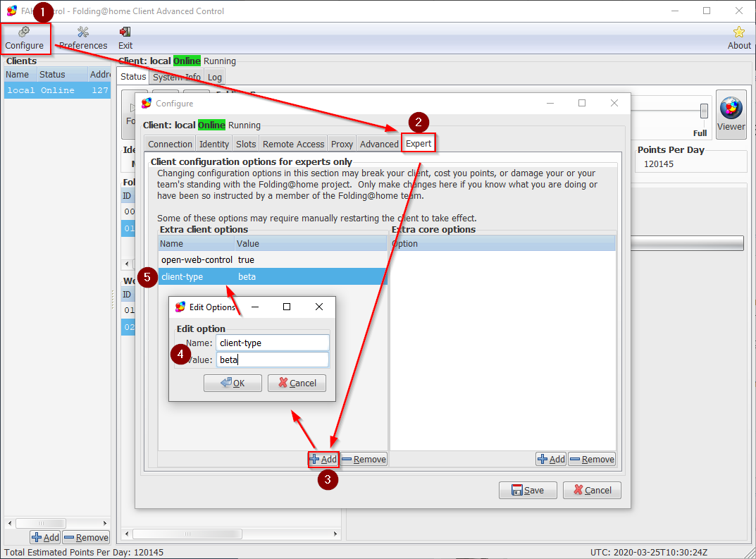Screen dimensions: 756x559
Task: Switch to the Identity tab
Action: tap(214, 144)
